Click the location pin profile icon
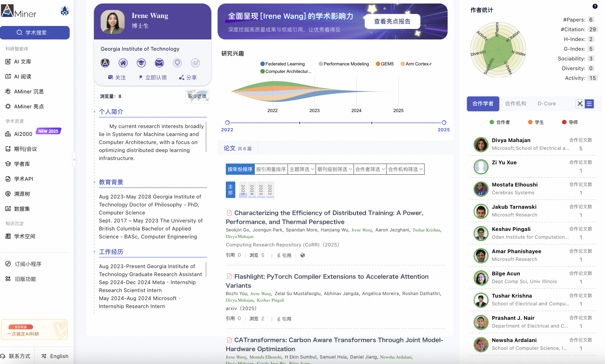Viewport: 605px width, 364px height. (x=177, y=63)
